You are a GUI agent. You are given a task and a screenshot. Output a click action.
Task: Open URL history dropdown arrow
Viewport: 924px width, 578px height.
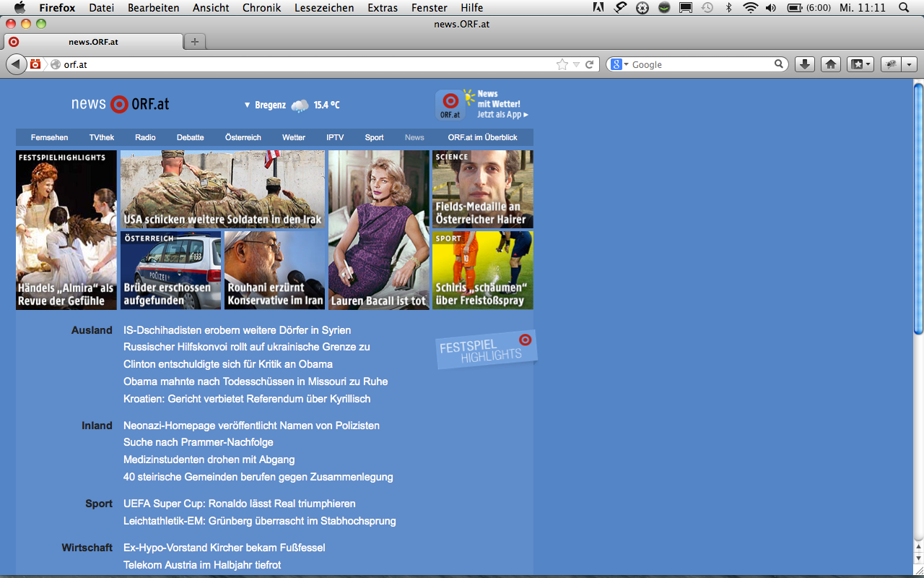click(576, 64)
